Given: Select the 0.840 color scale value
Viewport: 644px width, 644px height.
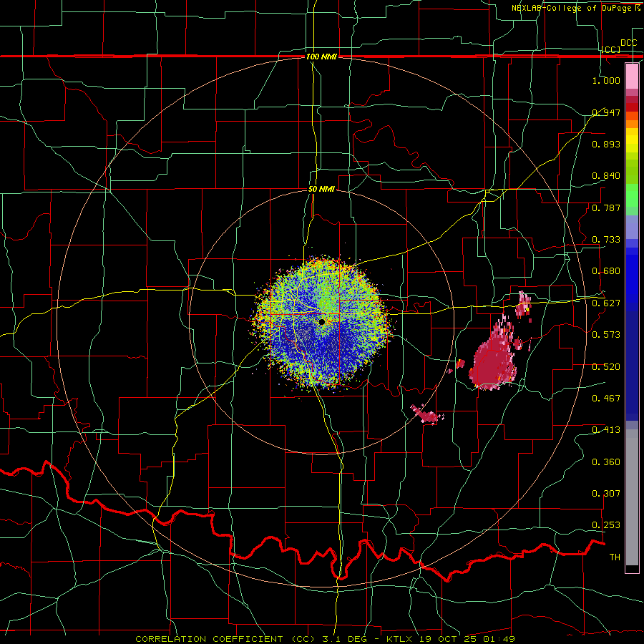Looking at the screenshot, I should pos(606,176).
